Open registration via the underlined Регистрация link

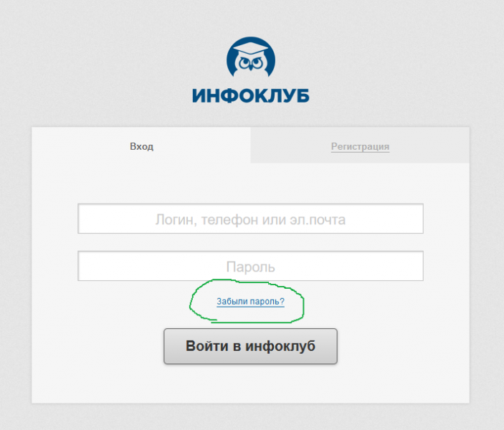click(x=360, y=146)
